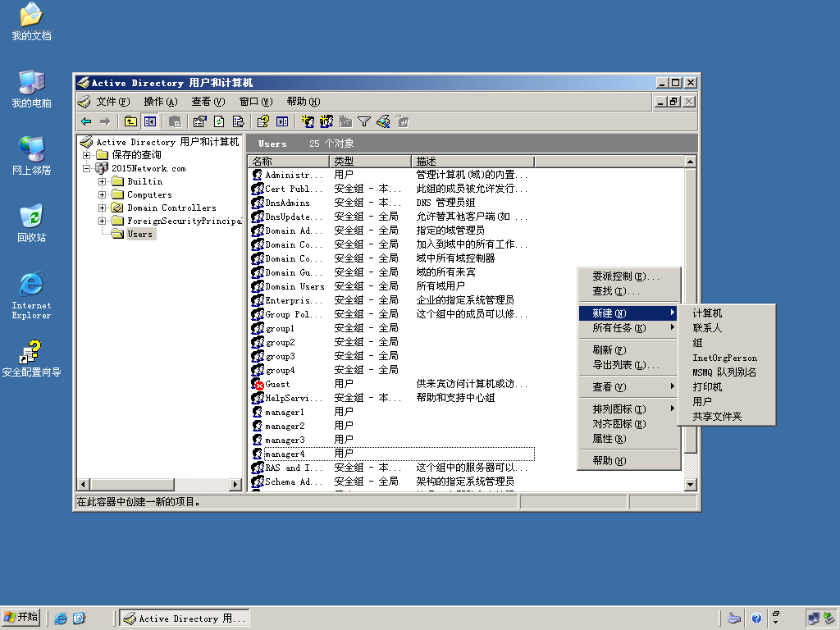The height and width of the screenshot is (630, 840).
Task: Select the Users container in tree
Action: [139, 234]
